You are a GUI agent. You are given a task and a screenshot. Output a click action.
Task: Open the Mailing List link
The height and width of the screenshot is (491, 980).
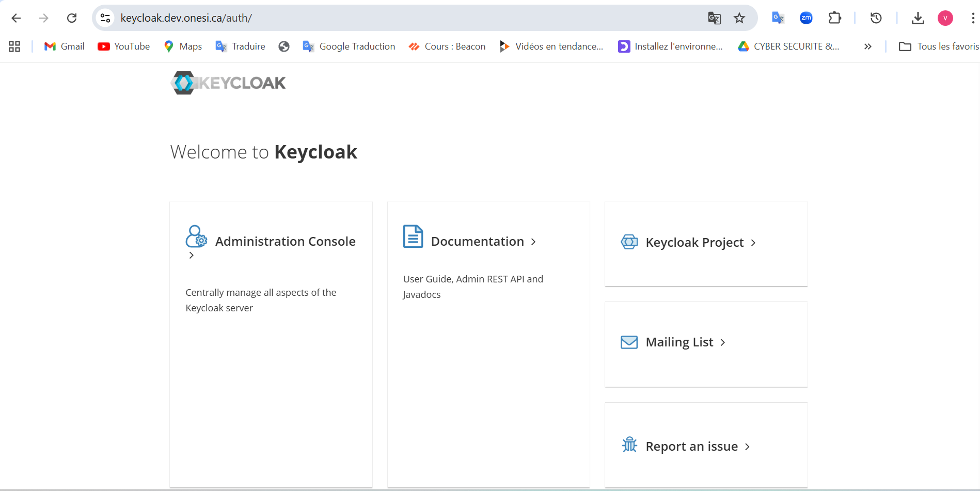point(679,342)
